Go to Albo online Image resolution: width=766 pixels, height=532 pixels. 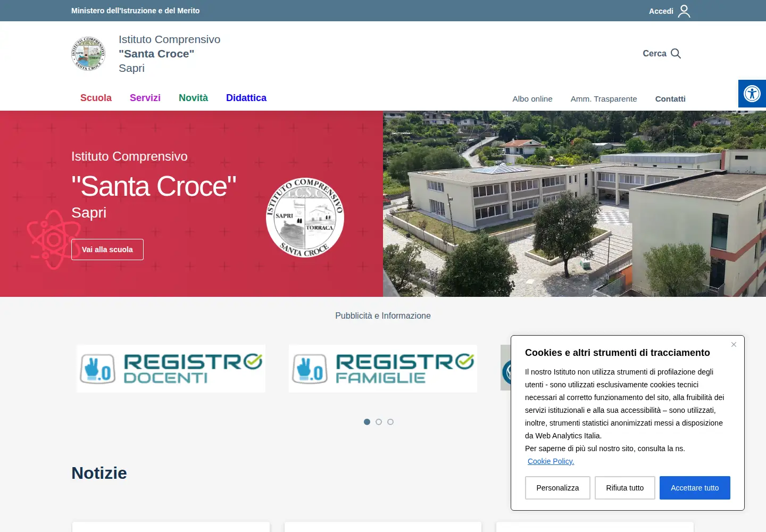[x=532, y=99]
